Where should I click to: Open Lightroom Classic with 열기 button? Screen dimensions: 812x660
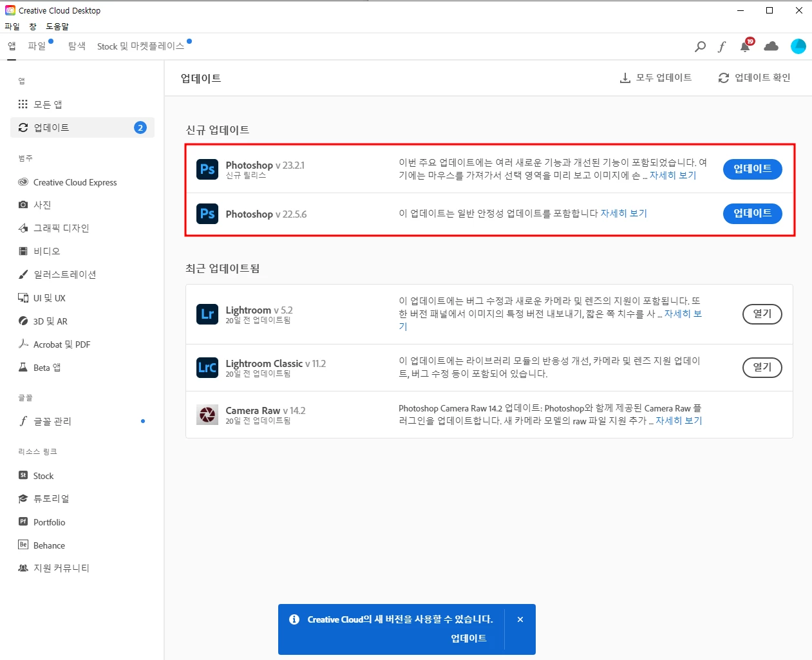(762, 367)
